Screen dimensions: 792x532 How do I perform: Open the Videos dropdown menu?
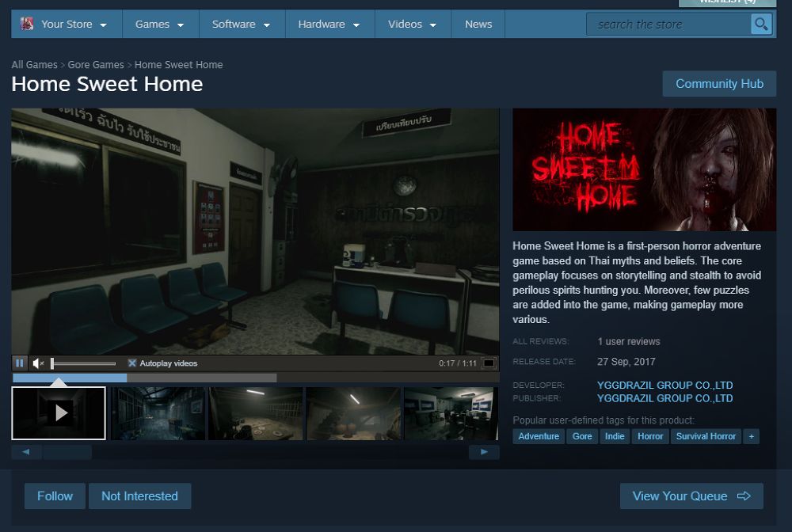coord(412,24)
